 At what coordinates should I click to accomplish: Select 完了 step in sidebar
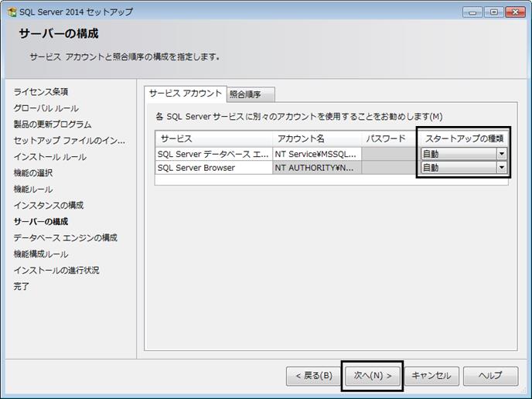[x=22, y=286]
